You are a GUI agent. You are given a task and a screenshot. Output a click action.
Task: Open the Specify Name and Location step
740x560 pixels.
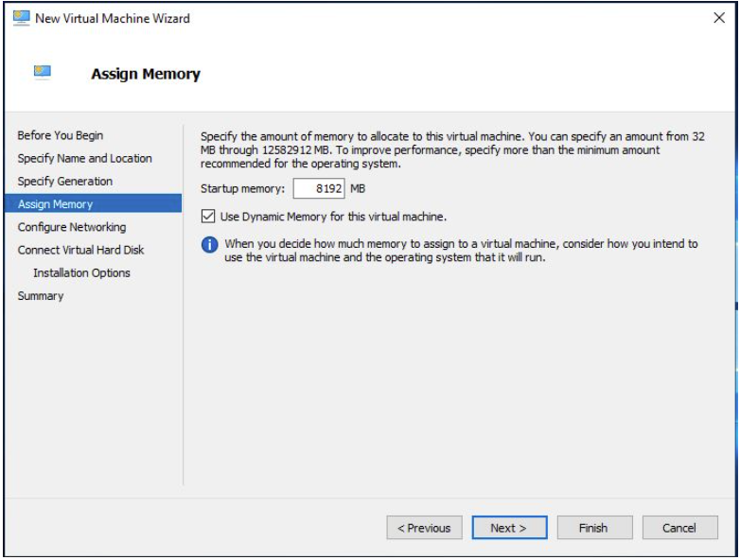85,159
